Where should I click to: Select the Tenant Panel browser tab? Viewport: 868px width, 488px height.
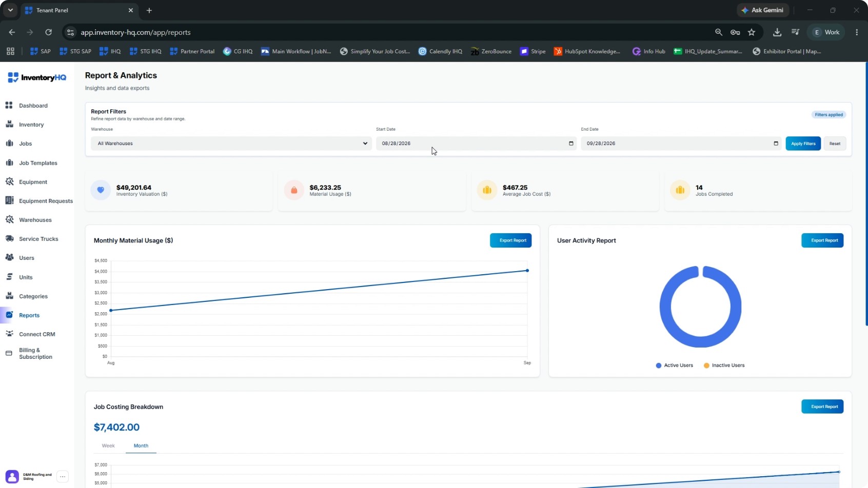(x=80, y=10)
